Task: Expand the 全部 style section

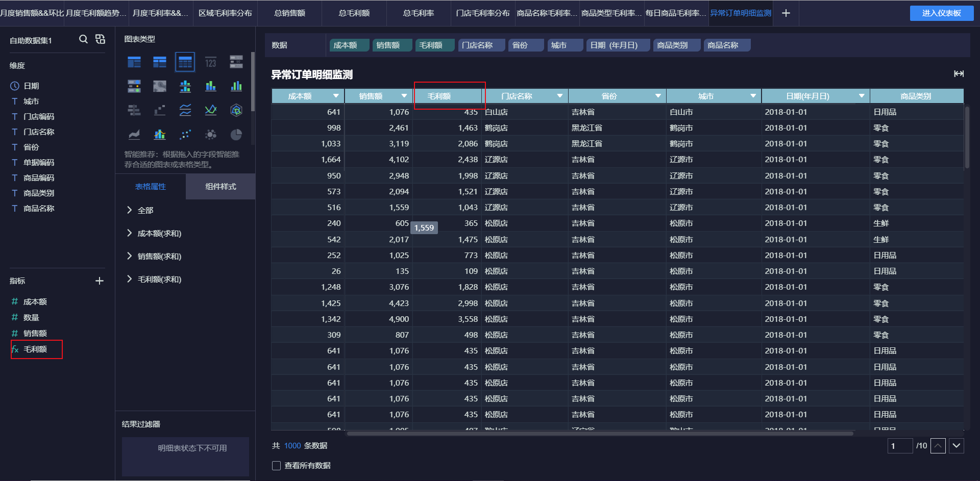Action: pyautogui.click(x=140, y=210)
